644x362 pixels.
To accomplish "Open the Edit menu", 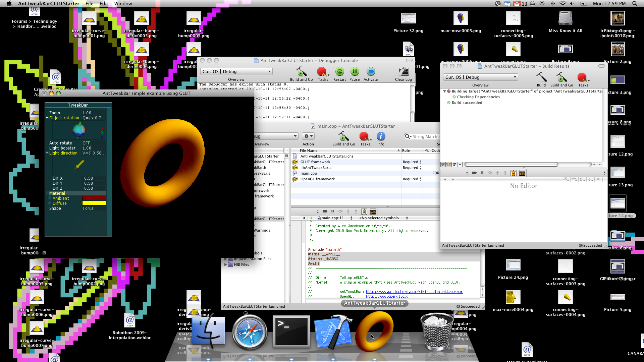I will pos(104,4).
